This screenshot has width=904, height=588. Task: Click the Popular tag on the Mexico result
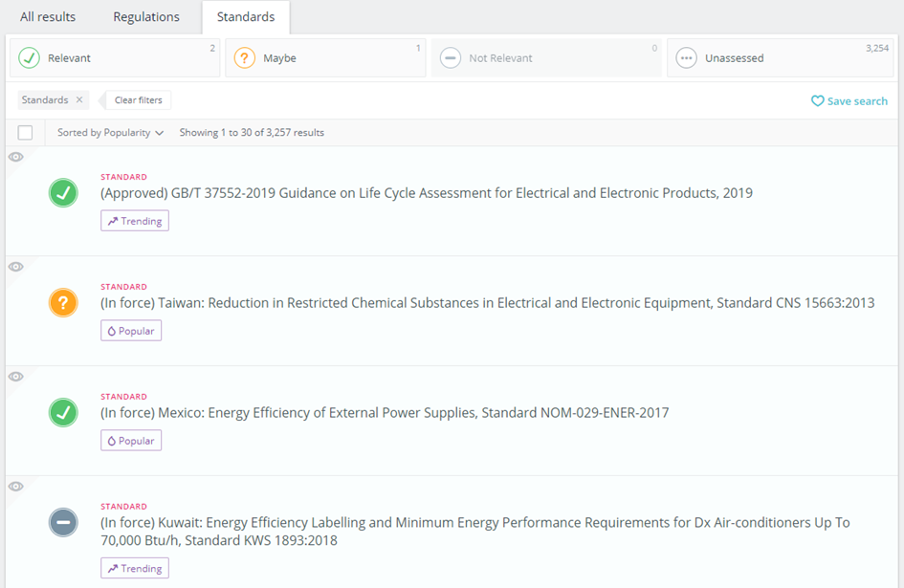pos(130,440)
